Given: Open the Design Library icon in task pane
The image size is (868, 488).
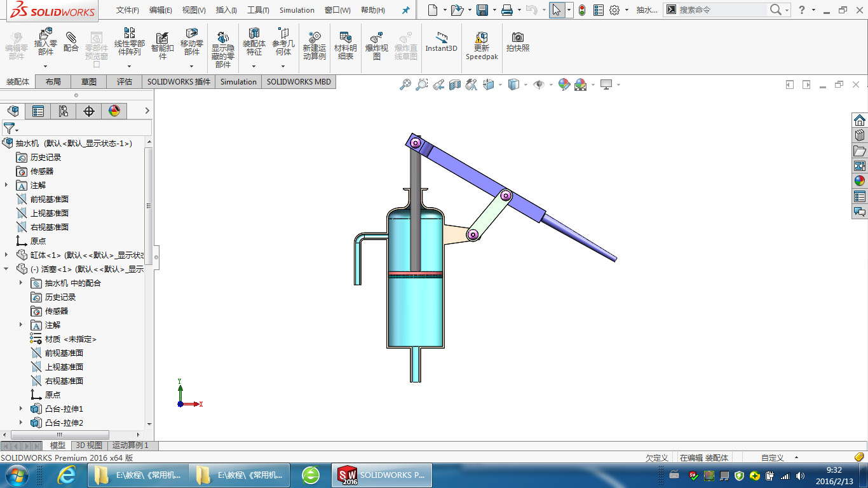Looking at the screenshot, I should click(860, 135).
